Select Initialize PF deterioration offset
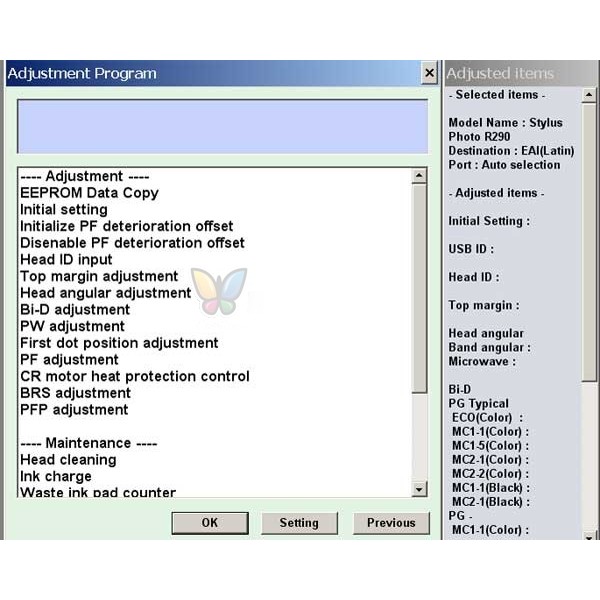600x600 pixels. click(127, 226)
